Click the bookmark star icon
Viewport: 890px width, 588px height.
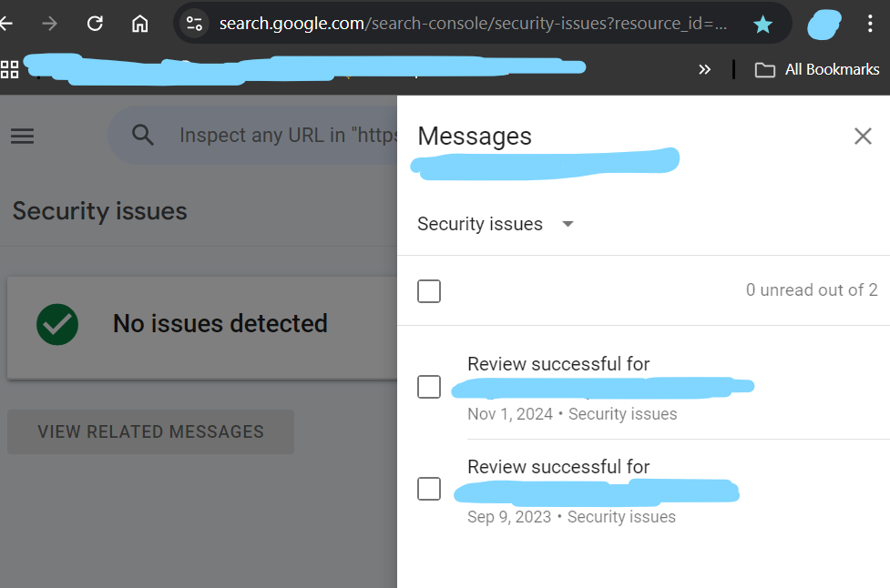point(763,24)
